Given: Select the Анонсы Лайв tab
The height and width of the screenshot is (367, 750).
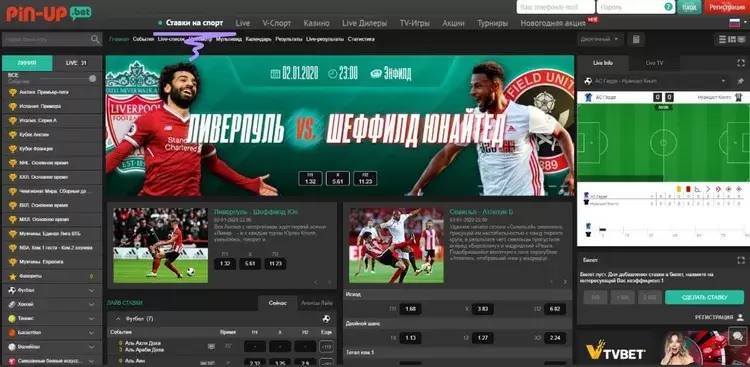Looking at the screenshot, I should (317, 303).
